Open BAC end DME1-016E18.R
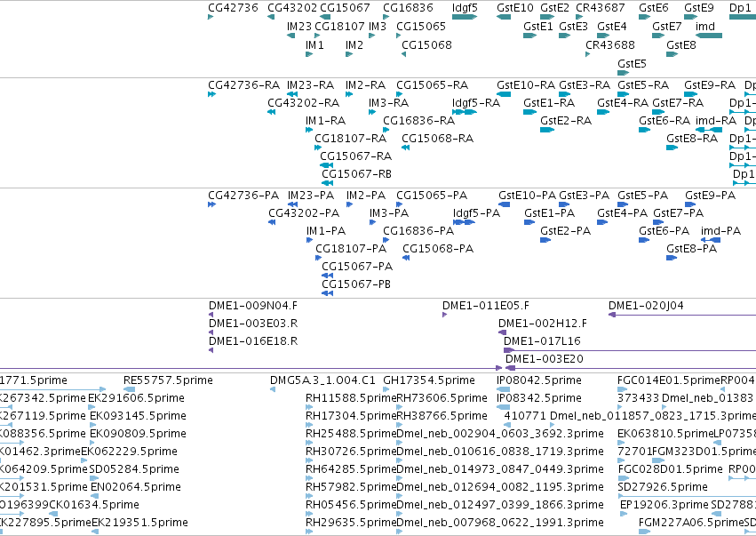 [253, 341]
